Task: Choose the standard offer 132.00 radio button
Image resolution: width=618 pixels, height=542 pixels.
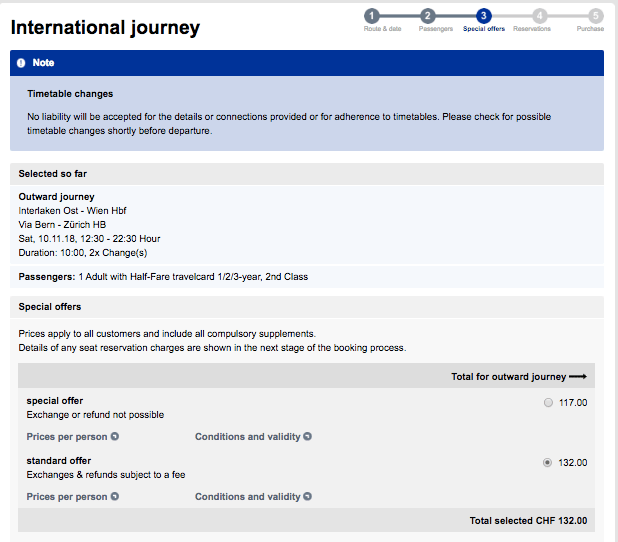Action: pyautogui.click(x=546, y=462)
